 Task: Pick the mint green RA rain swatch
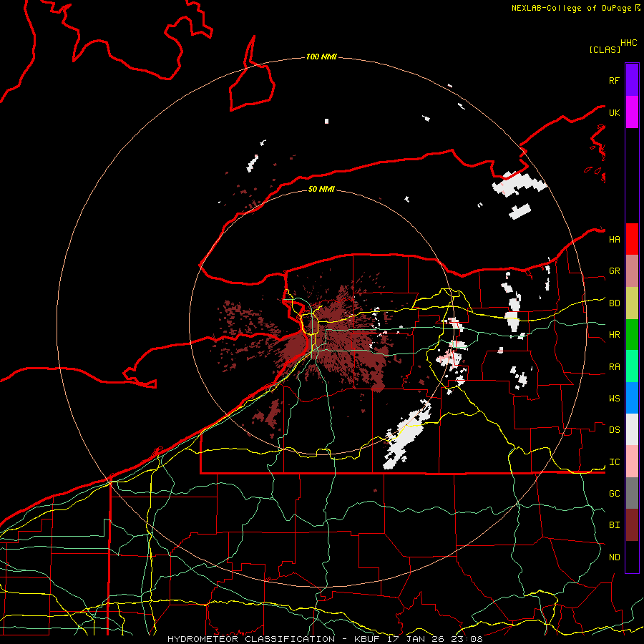click(x=632, y=366)
